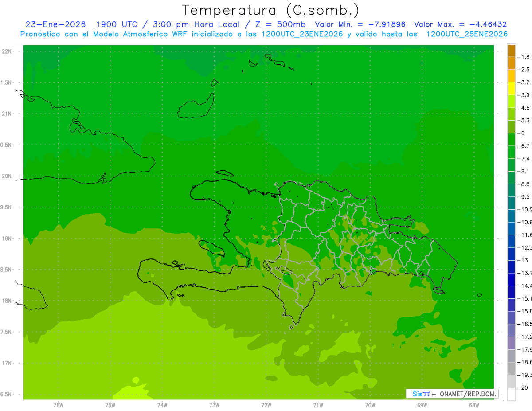Screen dimensions: 532x411
Task: Pick the purple swatch between -17.2 and -17.9
Action: pyautogui.click(x=511, y=343)
